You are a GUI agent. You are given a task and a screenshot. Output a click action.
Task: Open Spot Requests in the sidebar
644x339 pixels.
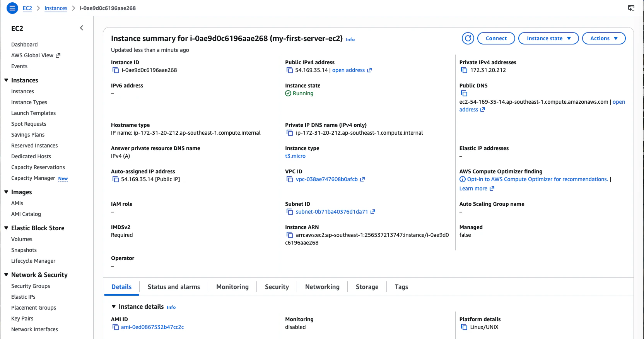click(29, 124)
